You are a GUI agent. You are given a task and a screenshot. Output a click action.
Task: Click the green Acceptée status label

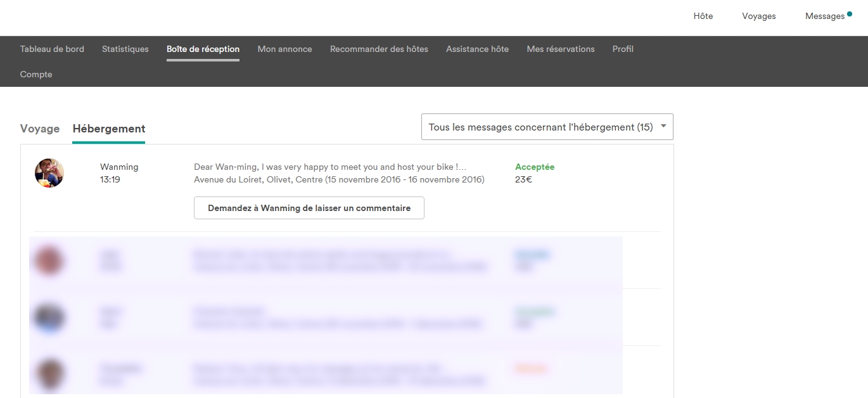tap(535, 167)
